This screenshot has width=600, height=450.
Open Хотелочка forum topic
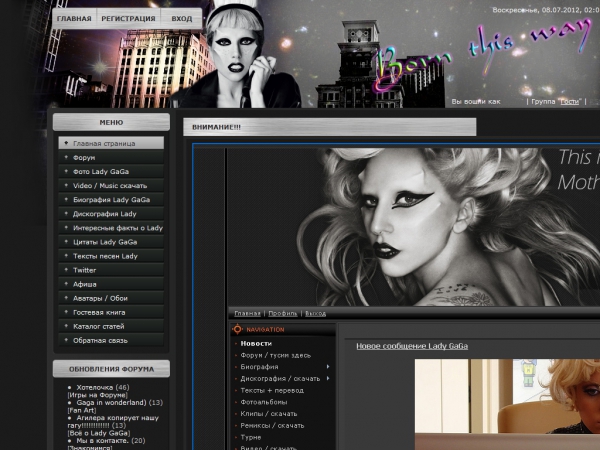pyautogui.click(x=95, y=387)
